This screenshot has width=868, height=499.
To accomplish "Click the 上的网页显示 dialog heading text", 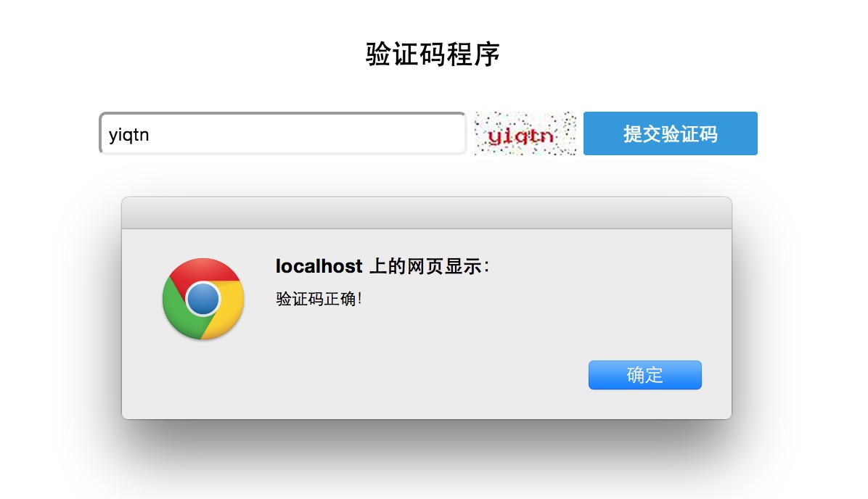I will click(x=429, y=266).
